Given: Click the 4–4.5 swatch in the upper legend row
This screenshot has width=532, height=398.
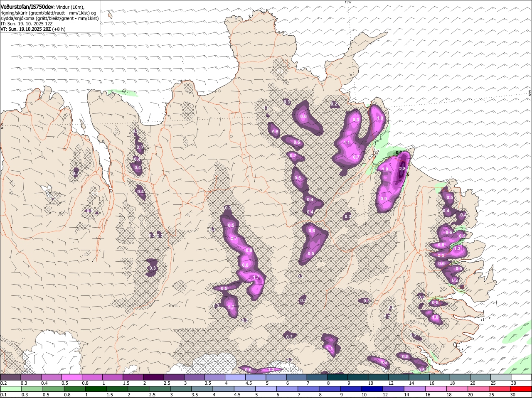Looking at the screenshot, I should (x=235, y=377).
